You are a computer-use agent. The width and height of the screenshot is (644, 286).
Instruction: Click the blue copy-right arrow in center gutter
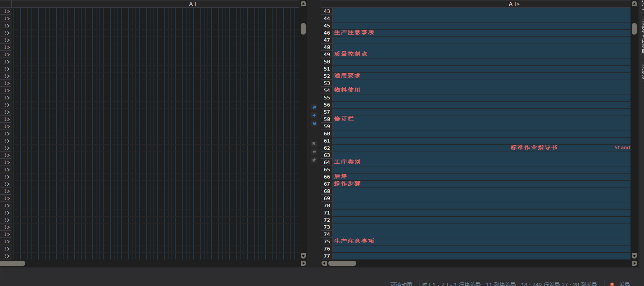click(x=314, y=116)
